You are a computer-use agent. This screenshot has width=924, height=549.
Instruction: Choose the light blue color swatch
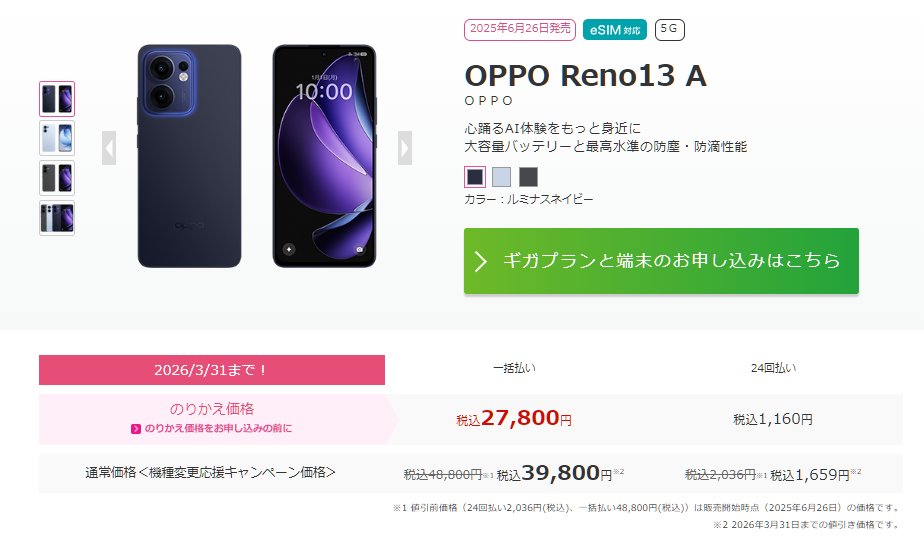click(501, 177)
